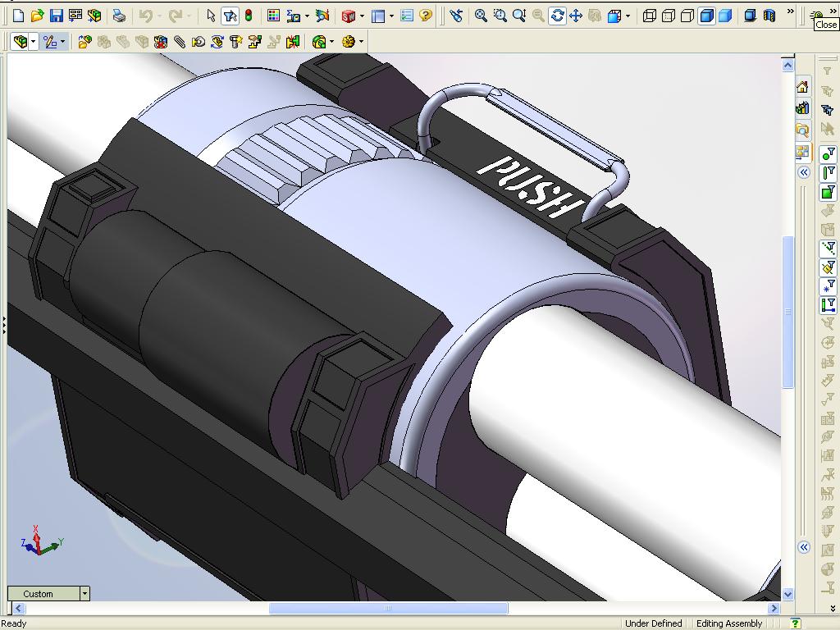The width and height of the screenshot is (840, 630).
Task: Enable the Filter Vertices selection filter
Action: 828,153
